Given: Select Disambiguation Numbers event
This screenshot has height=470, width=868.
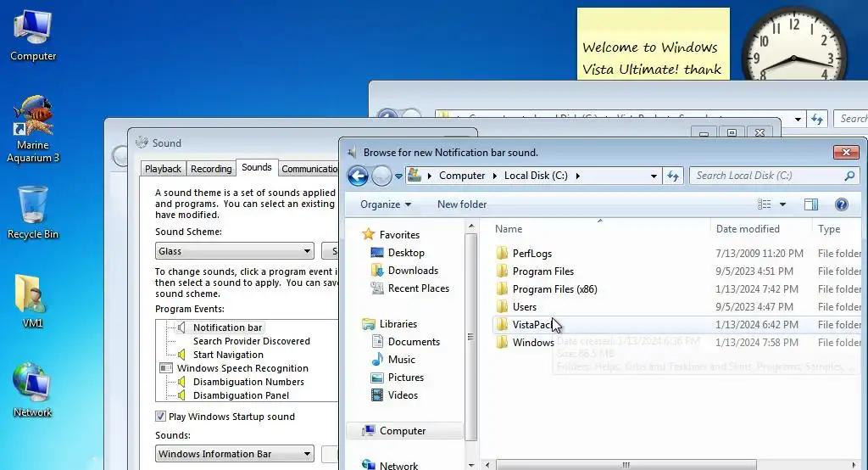Looking at the screenshot, I should pyautogui.click(x=248, y=382).
